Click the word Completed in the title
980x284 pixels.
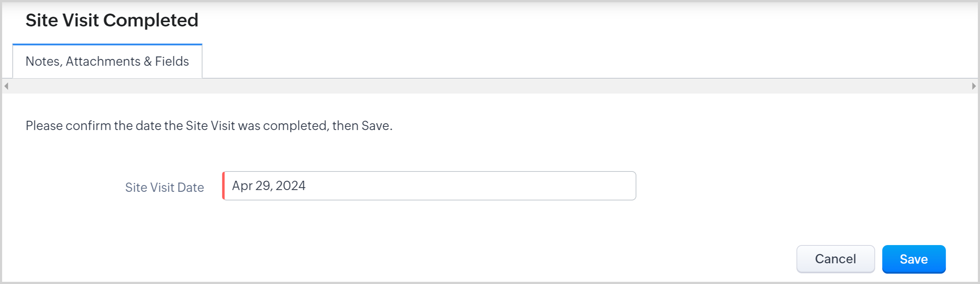coord(151,20)
